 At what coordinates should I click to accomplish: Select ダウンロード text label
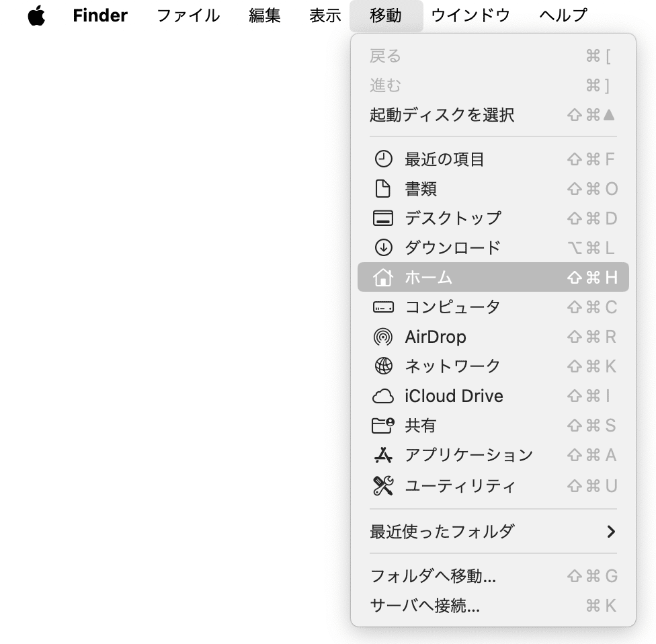[x=452, y=248]
